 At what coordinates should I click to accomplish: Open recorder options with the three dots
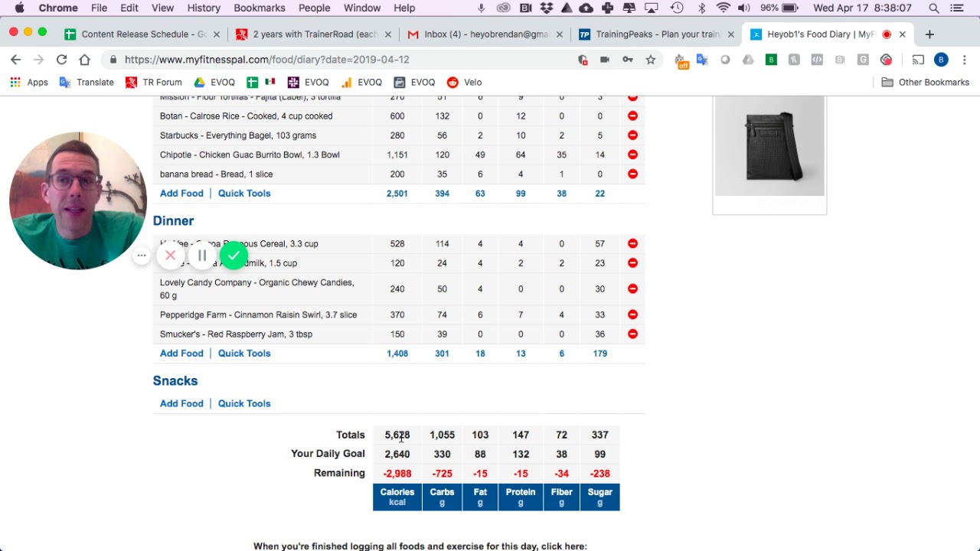point(142,256)
